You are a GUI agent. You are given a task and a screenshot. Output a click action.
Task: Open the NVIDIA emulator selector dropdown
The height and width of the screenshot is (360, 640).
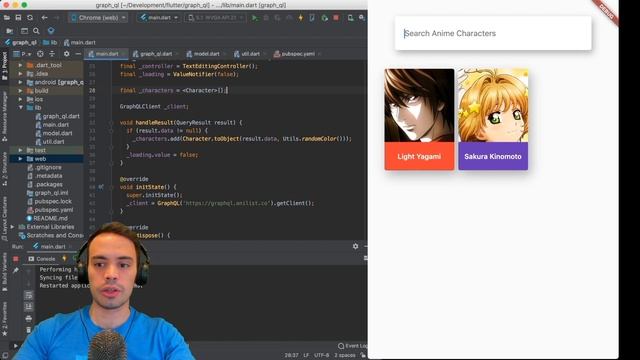pyautogui.click(x=215, y=18)
